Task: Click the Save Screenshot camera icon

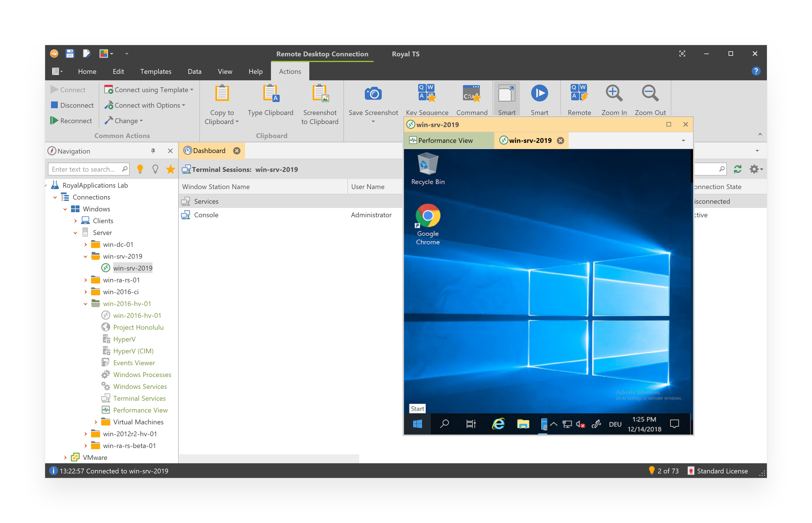Action: [x=373, y=93]
